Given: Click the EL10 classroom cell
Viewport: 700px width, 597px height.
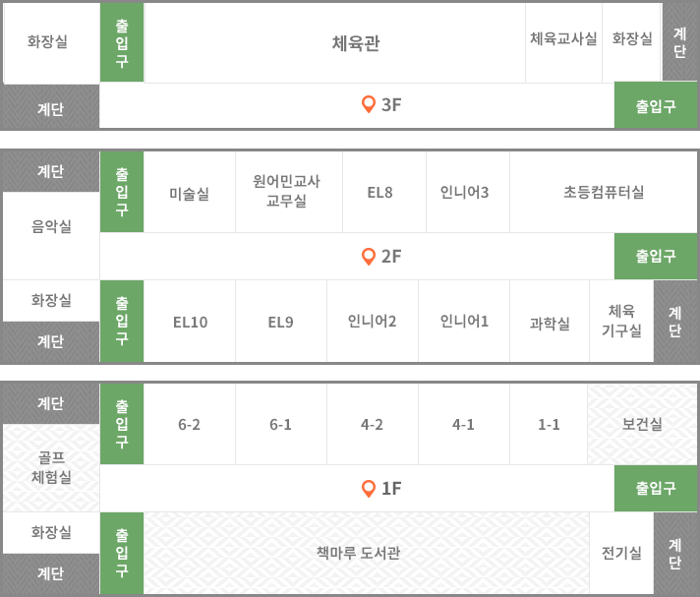Looking at the screenshot, I should 190,322.
